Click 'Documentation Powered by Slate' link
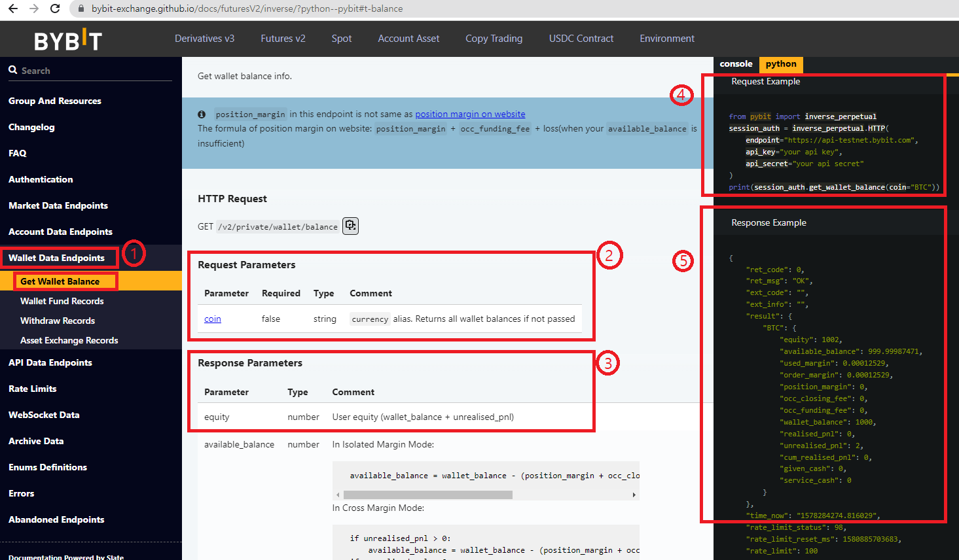Screen dimensions: 959x560 tap(66, 557)
